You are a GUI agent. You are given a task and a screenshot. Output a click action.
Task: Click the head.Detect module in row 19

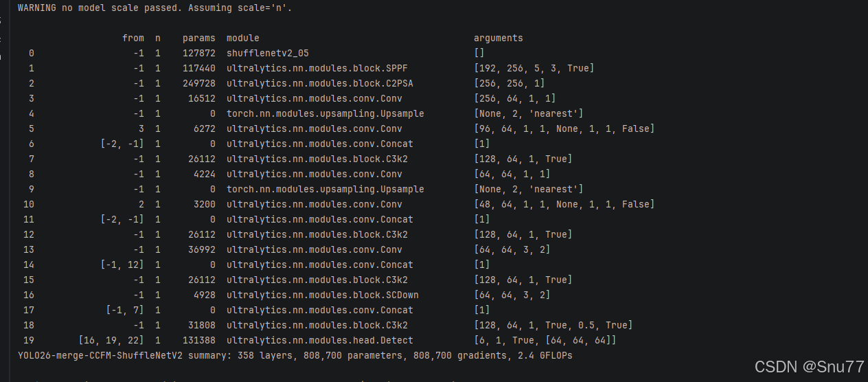(x=320, y=340)
